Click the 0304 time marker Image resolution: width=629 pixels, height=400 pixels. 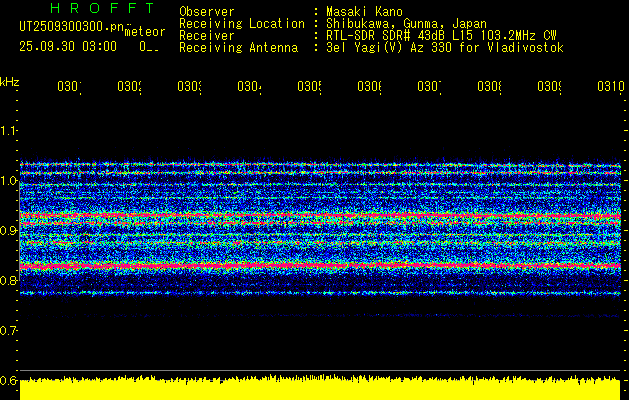pos(249,86)
